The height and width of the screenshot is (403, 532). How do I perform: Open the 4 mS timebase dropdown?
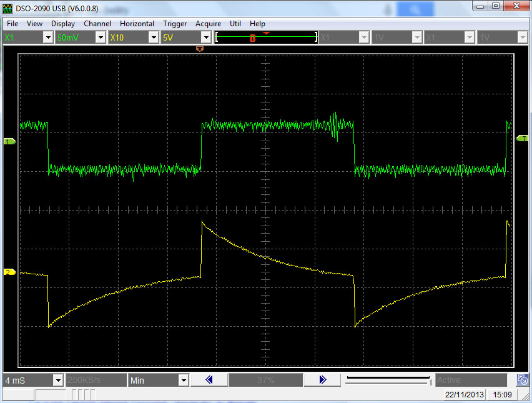(x=57, y=380)
